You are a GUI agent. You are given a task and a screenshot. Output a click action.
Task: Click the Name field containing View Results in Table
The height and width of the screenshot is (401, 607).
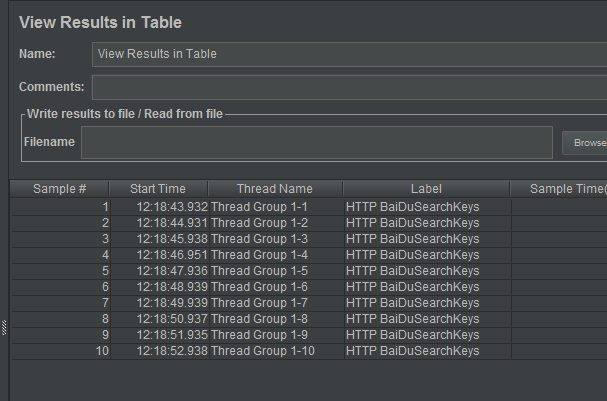349,54
